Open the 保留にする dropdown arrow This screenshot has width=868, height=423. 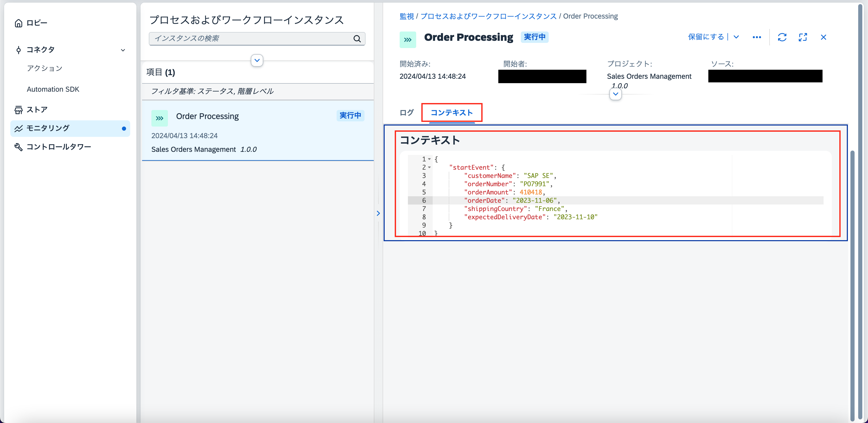[x=736, y=37]
